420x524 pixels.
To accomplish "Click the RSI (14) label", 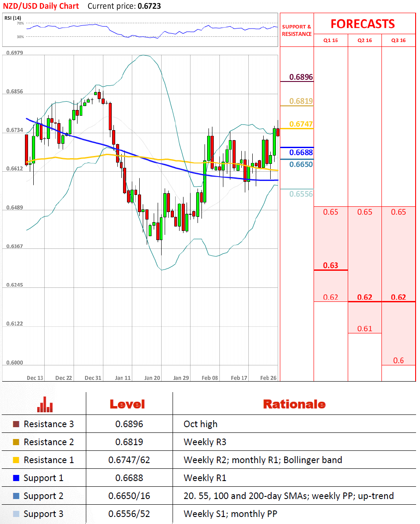I will (13, 18).
